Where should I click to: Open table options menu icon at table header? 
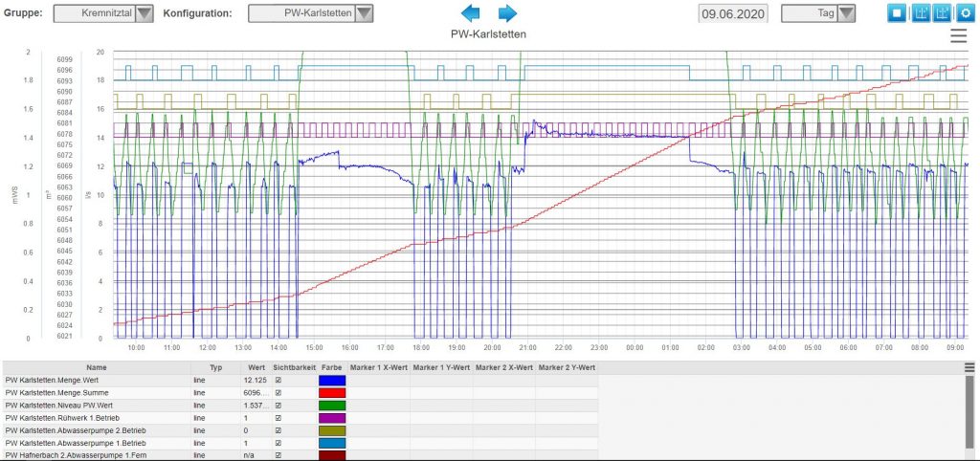click(969, 367)
